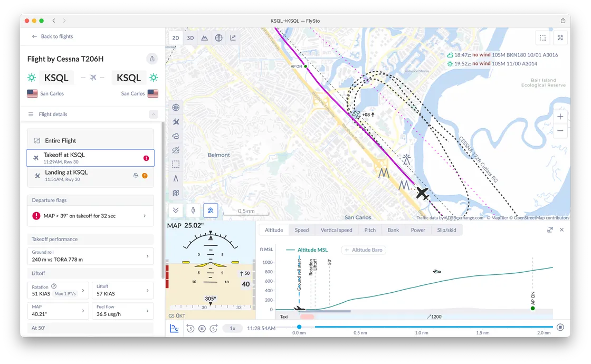Expand the Rotation 51 KIAS card
The height and width of the screenshot is (364, 591).
click(58, 290)
